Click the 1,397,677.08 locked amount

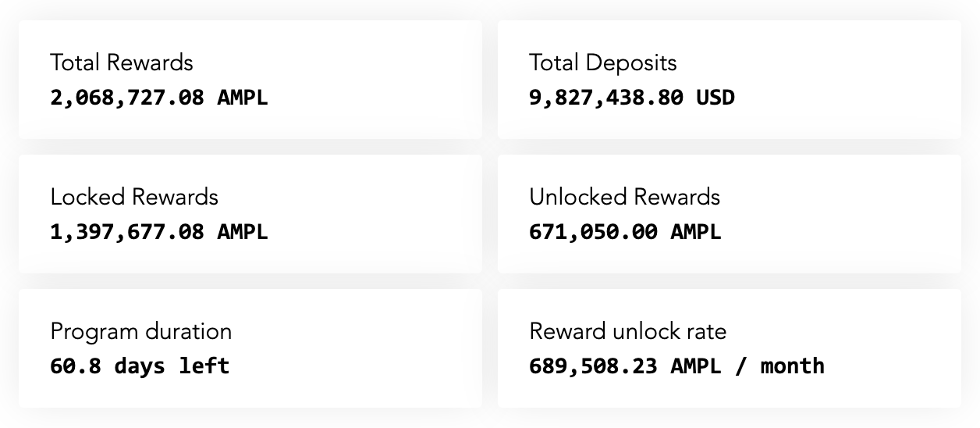(127, 232)
